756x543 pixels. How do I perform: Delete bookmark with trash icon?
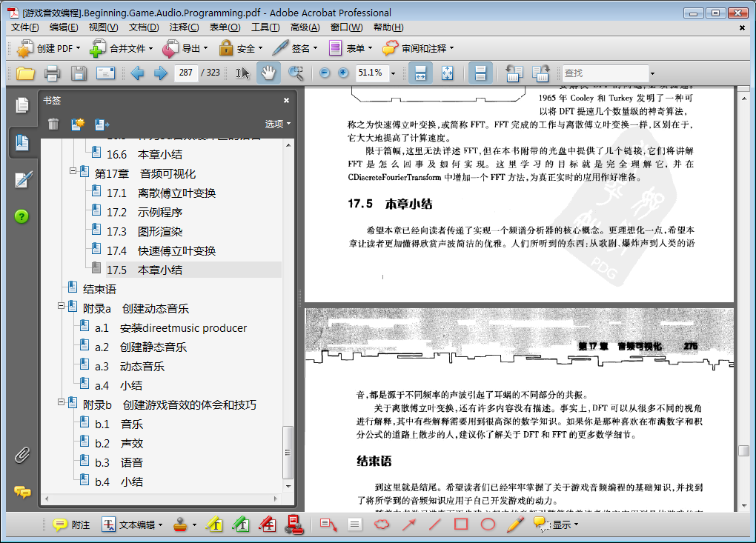pyautogui.click(x=53, y=124)
